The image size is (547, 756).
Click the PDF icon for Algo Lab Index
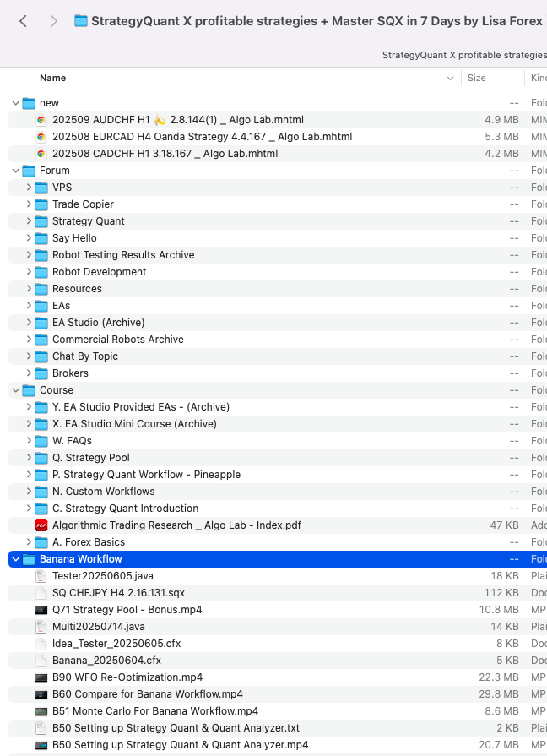41,525
